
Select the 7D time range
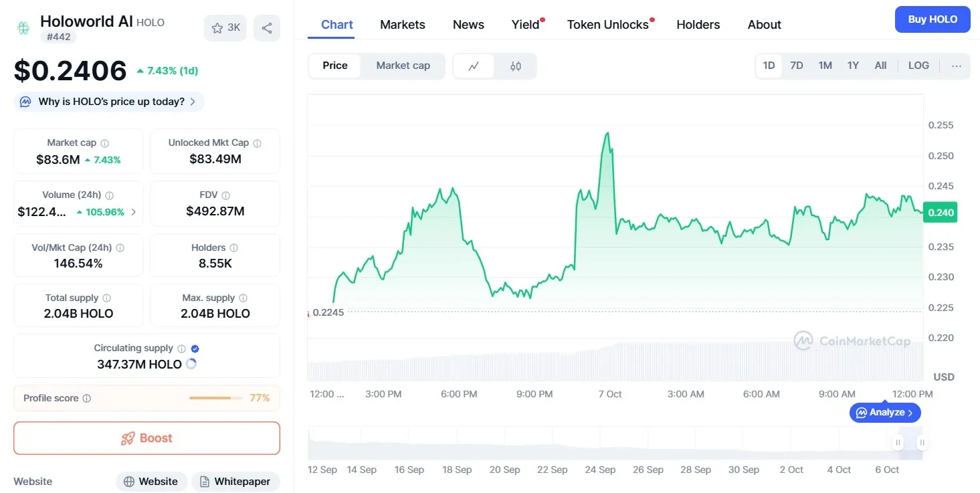click(x=797, y=66)
